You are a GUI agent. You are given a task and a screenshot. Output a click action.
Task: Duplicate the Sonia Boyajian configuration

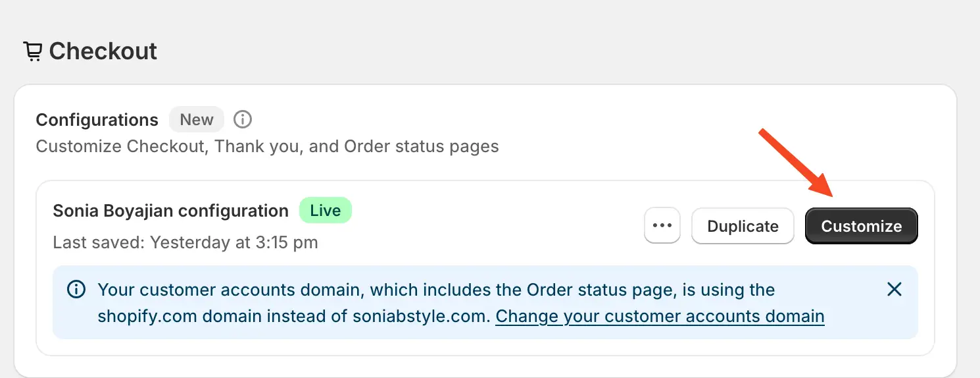743,226
